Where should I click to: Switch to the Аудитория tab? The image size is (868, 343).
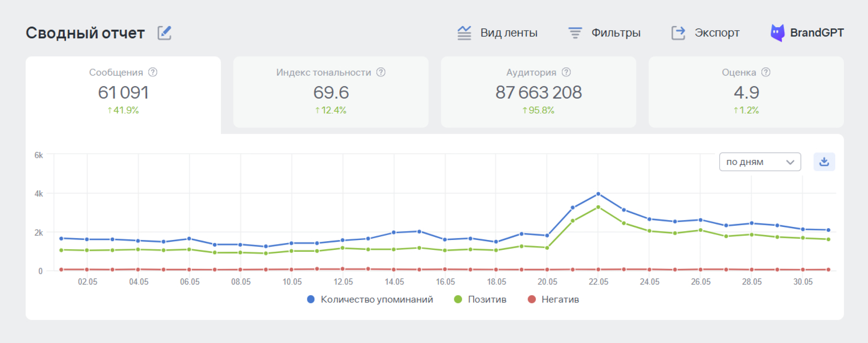click(x=538, y=92)
